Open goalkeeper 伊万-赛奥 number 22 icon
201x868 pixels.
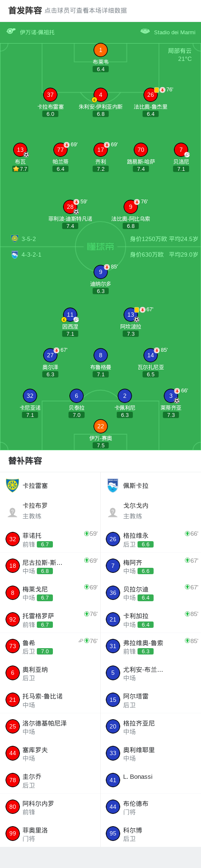click(100, 426)
